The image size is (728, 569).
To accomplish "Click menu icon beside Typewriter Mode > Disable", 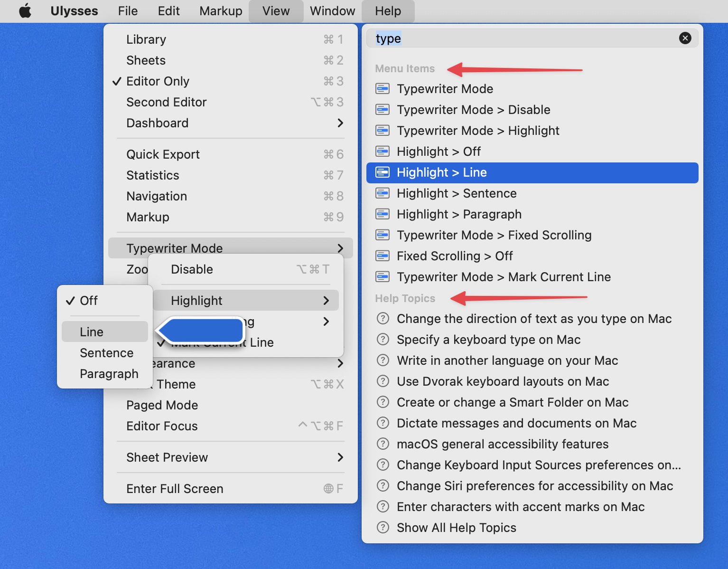I will pyautogui.click(x=383, y=110).
